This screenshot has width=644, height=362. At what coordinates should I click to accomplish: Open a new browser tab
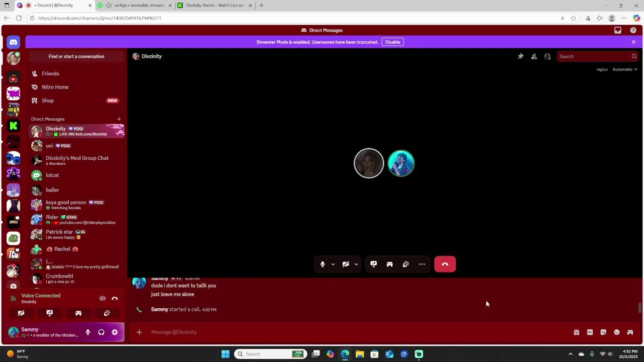click(x=261, y=6)
